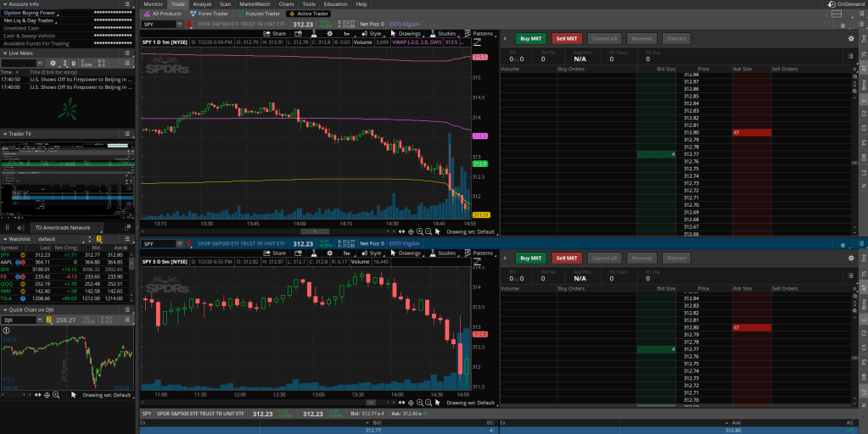This screenshot has width=868, height=434.
Task: Open SPY symbol dropdown in upper chart
Action: point(179,25)
